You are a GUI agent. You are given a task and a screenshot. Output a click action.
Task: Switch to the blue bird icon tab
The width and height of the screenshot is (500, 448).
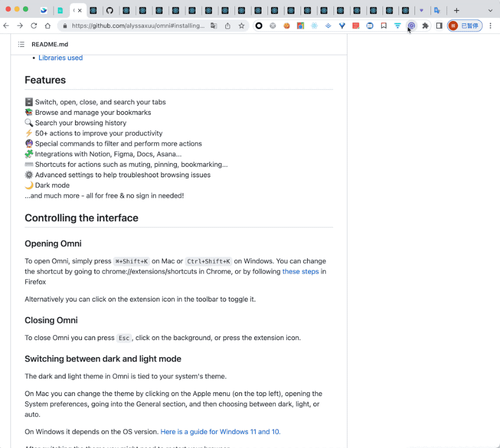tap(43, 10)
